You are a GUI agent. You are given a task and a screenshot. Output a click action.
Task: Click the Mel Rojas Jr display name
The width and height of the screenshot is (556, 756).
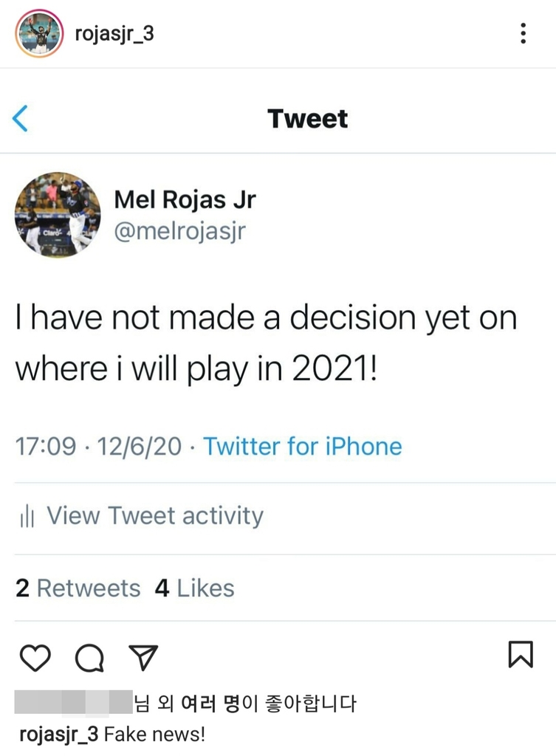coord(185,199)
